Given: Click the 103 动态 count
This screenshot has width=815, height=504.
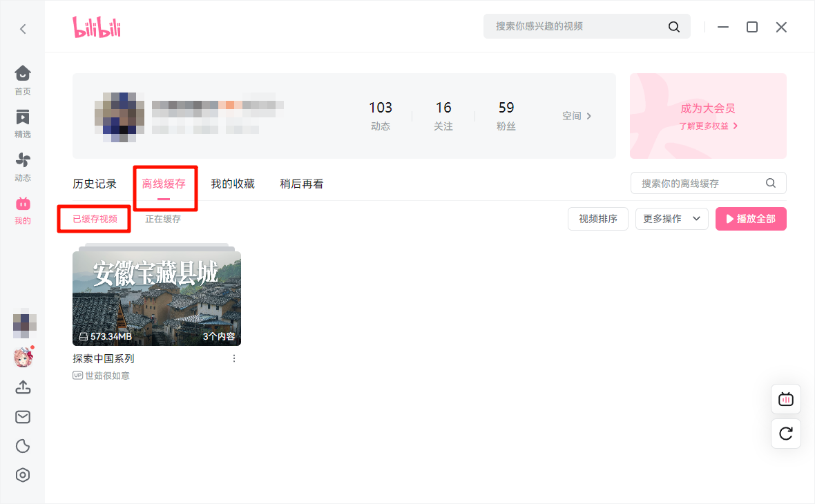Looking at the screenshot, I should (x=381, y=115).
